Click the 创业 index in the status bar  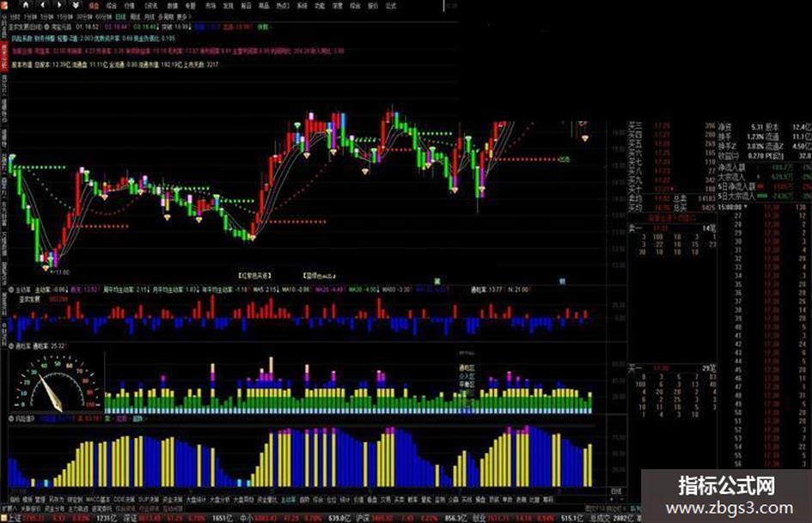click(x=480, y=519)
